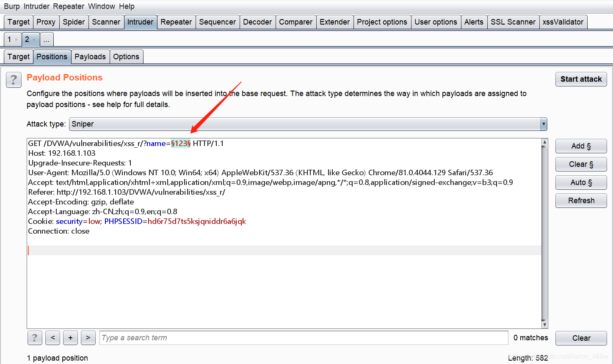This screenshot has height=364, width=613.
Task: Open the SSL Scanner tab
Action: [x=513, y=22]
